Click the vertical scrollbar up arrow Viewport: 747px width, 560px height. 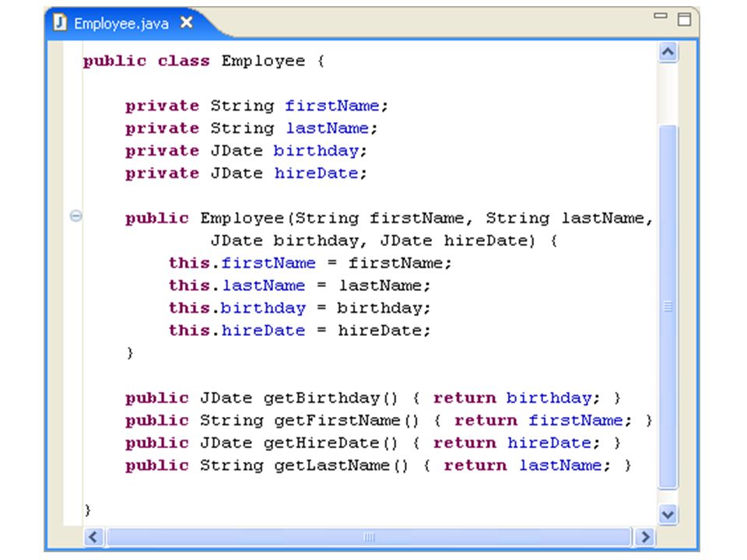(x=668, y=52)
